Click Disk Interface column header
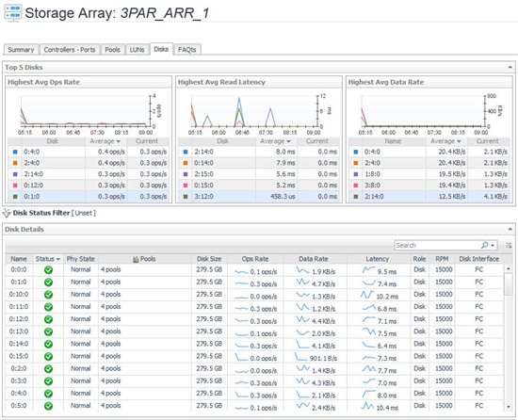 click(x=479, y=259)
